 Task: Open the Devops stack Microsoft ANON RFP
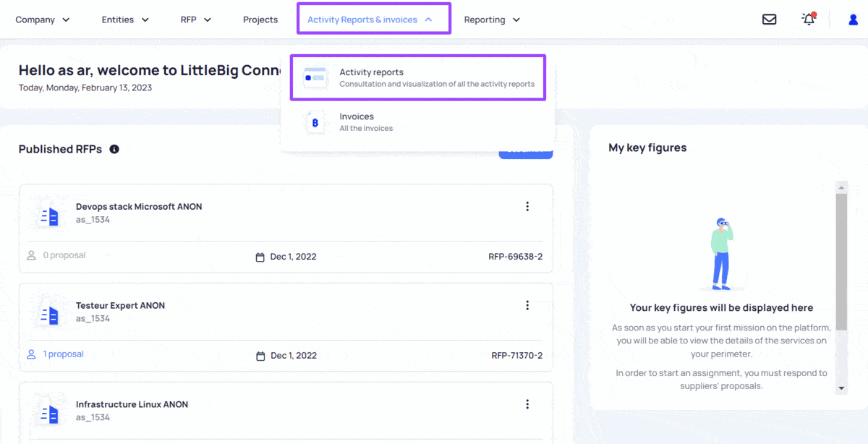139,206
